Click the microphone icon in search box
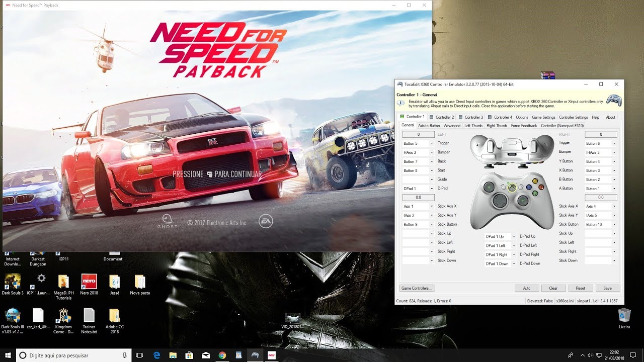The width and height of the screenshot is (644, 362). point(124,355)
